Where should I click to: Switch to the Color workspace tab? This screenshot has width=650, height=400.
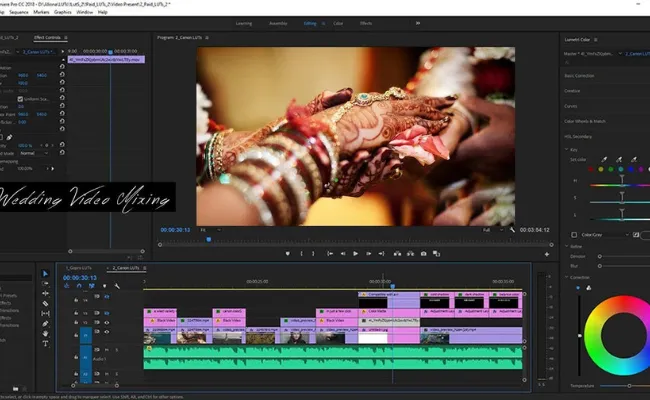338,23
